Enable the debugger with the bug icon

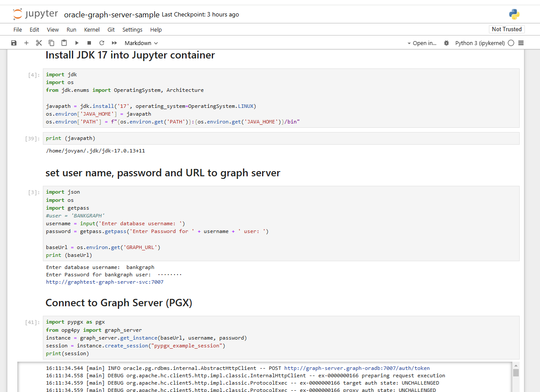click(x=446, y=43)
